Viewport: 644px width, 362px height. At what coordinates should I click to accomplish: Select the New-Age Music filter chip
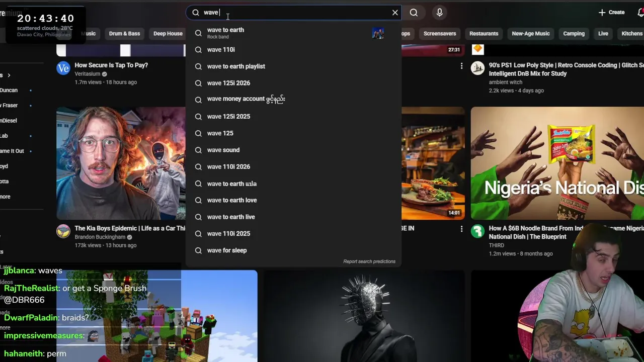click(x=531, y=34)
